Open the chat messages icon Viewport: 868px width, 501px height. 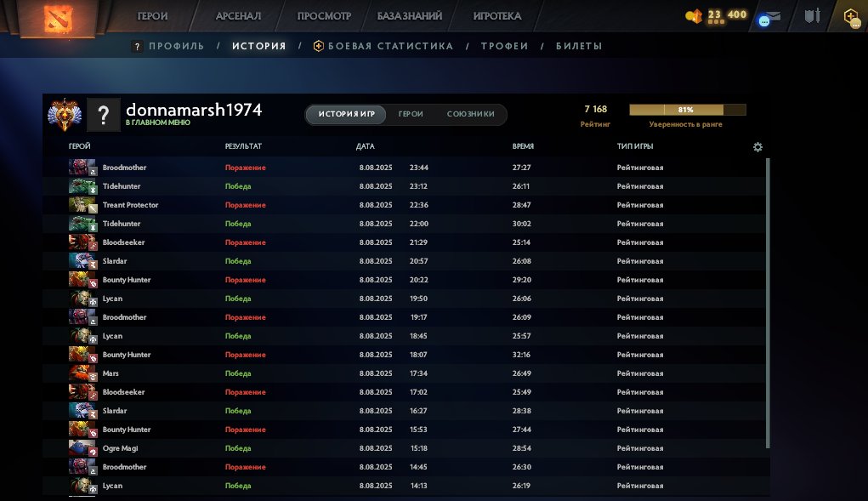tap(769, 18)
